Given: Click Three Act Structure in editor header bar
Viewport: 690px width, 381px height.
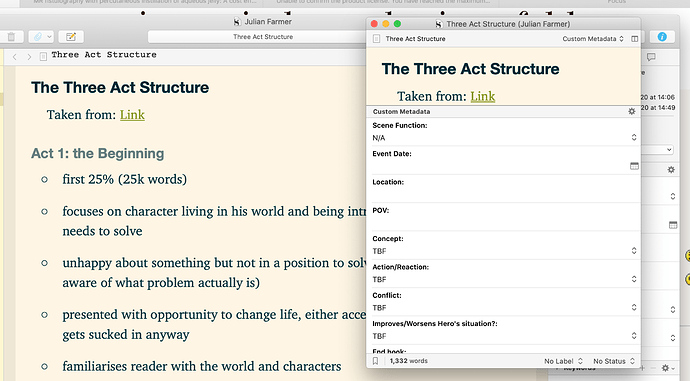Looking at the screenshot, I should 104,55.
